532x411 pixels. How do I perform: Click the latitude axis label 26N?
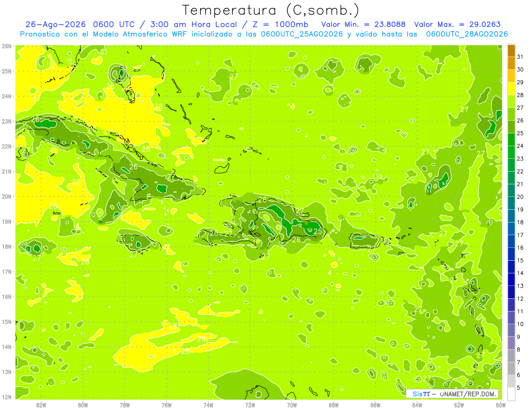point(7,46)
